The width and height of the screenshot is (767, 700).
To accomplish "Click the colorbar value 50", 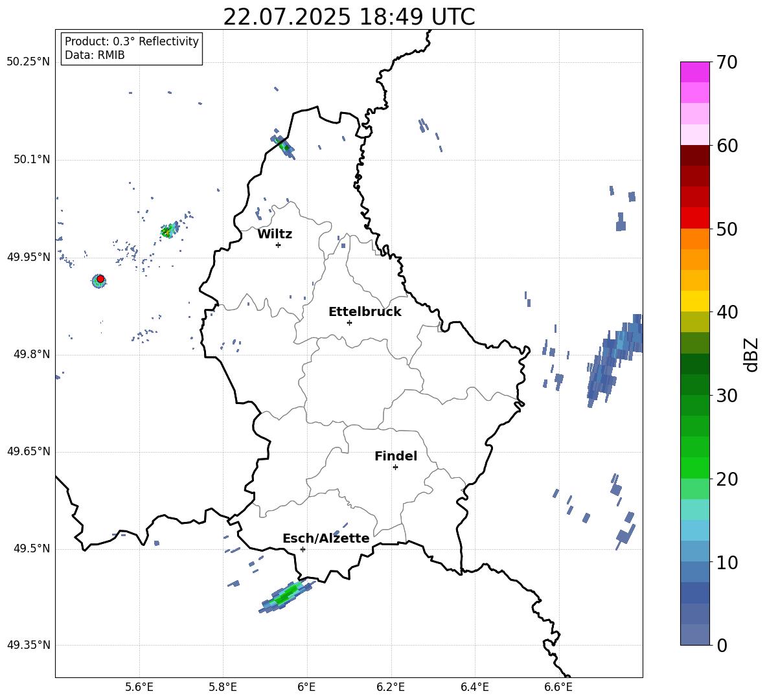I will point(727,229).
